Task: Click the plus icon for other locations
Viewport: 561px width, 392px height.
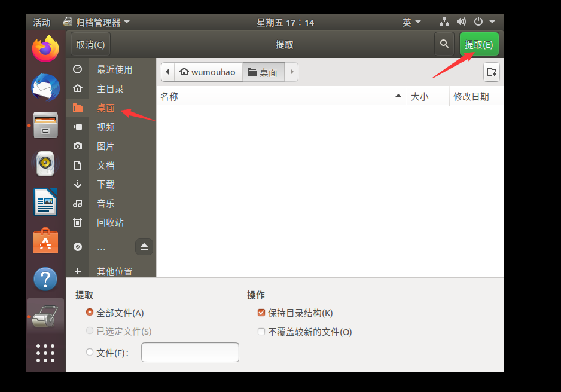Action: pyautogui.click(x=78, y=271)
